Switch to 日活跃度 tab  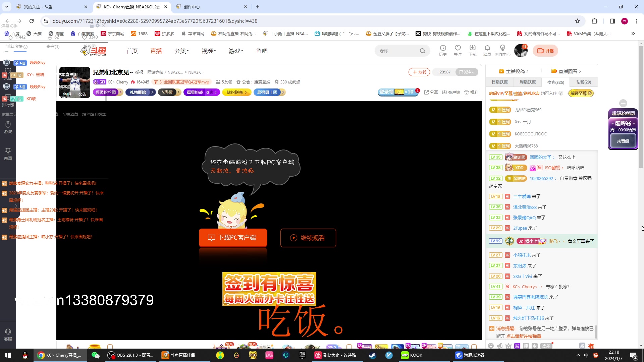(x=499, y=82)
